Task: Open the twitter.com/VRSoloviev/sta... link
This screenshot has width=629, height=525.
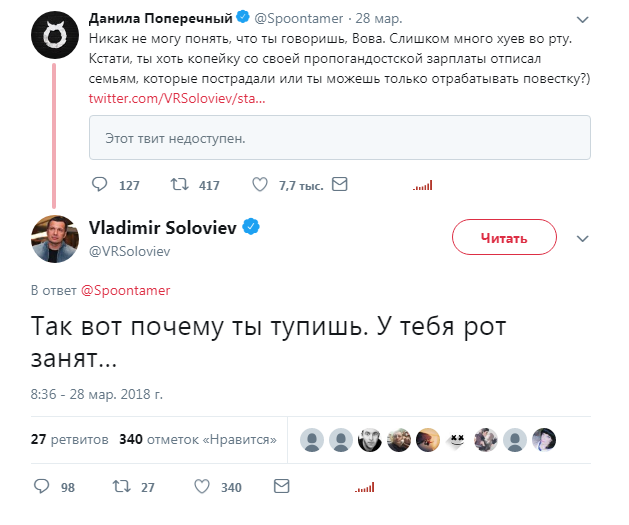Action: tap(177, 99)
